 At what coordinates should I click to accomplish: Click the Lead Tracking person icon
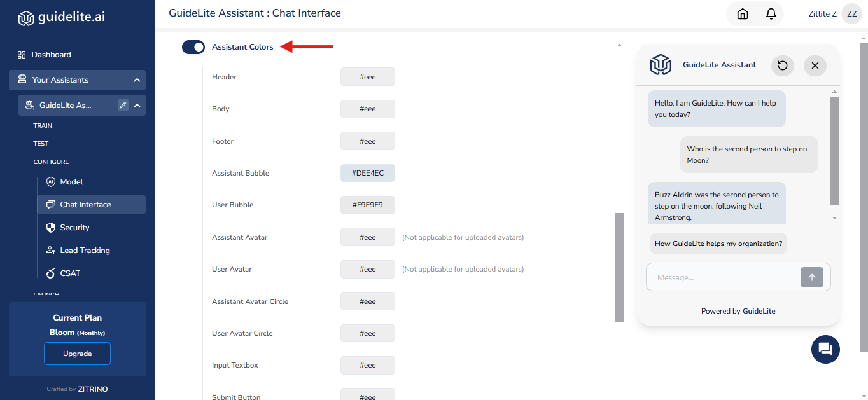(x=51, y=251)
